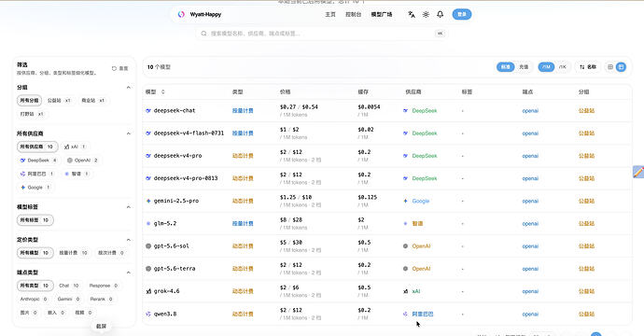
Task: Select the /1K token unit toggle
Action: [x=562, y=67]
